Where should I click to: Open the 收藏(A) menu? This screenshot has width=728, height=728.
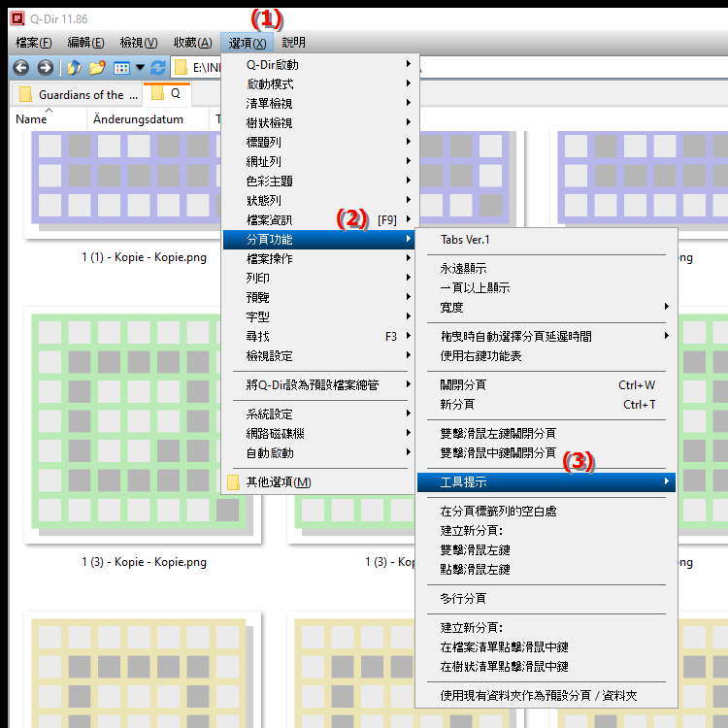193,43
